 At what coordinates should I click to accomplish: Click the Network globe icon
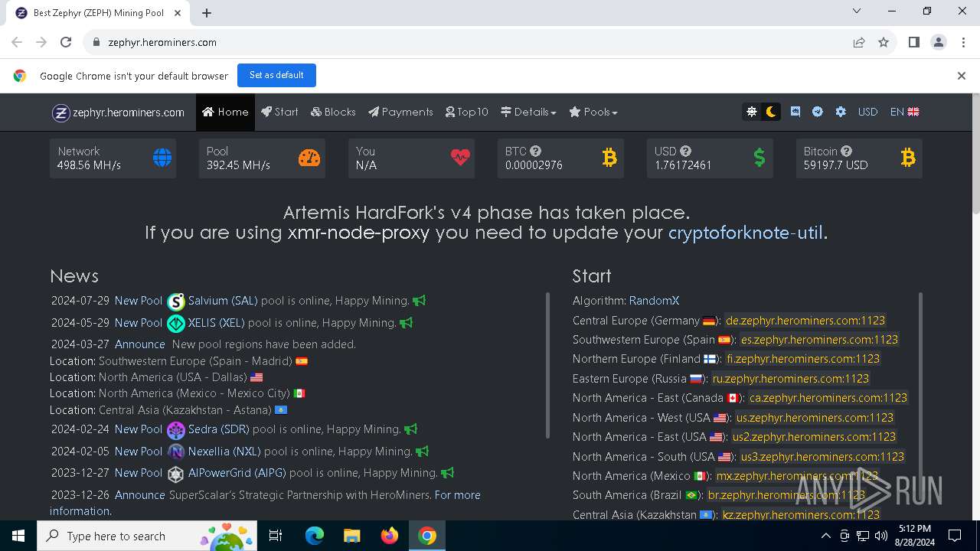point(162,158)
